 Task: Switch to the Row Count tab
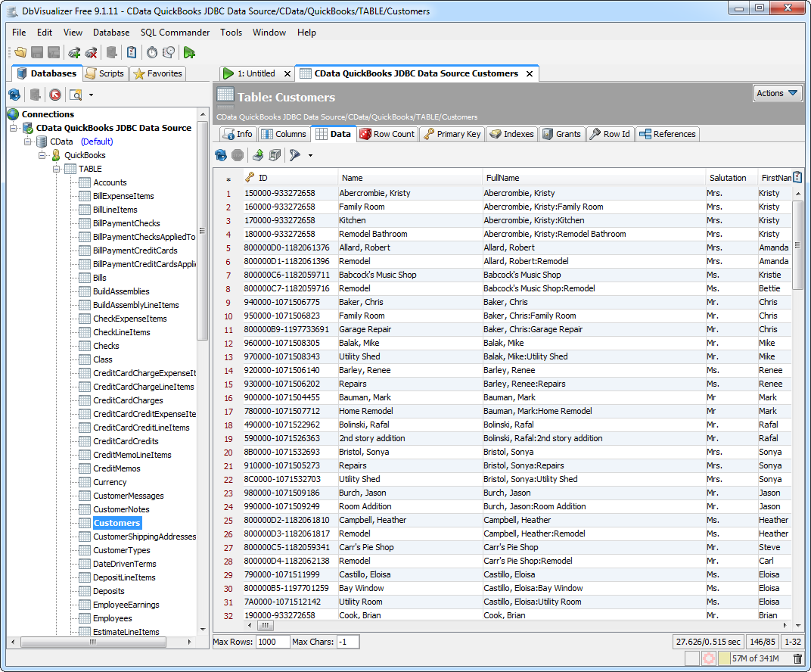pos(387,134)
